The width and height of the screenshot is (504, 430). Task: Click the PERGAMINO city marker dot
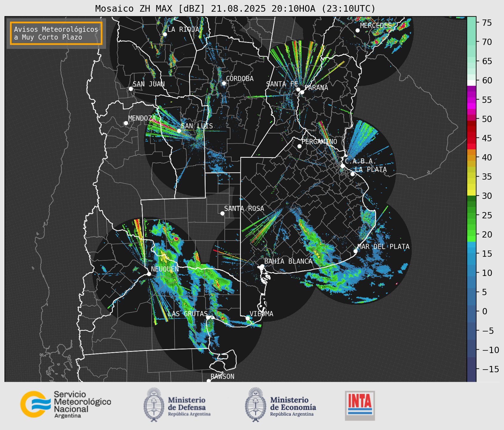299,146
